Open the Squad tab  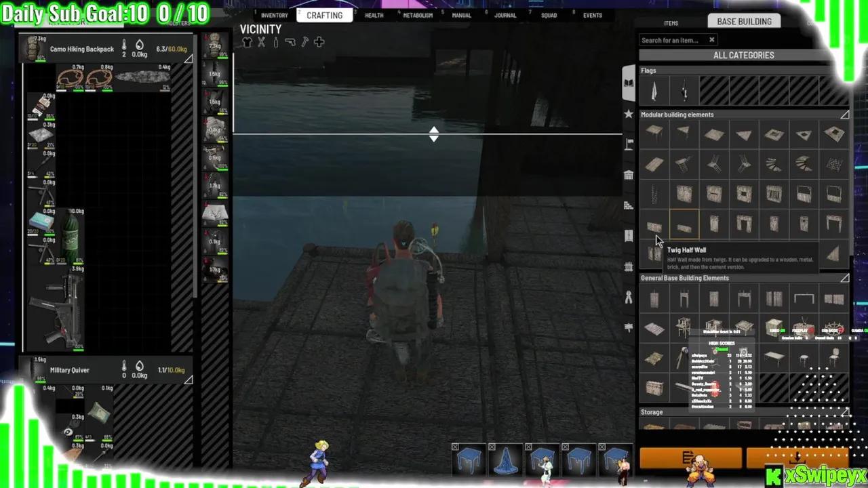[549, 15]
